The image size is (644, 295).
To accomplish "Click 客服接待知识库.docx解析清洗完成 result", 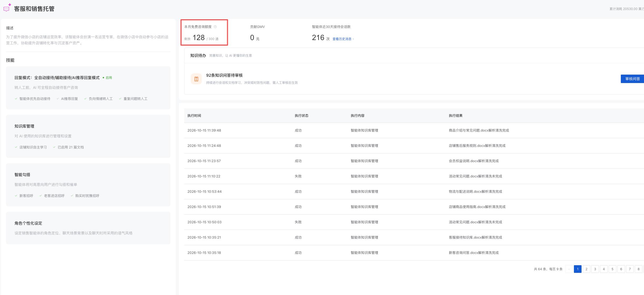I will point(475,237).
